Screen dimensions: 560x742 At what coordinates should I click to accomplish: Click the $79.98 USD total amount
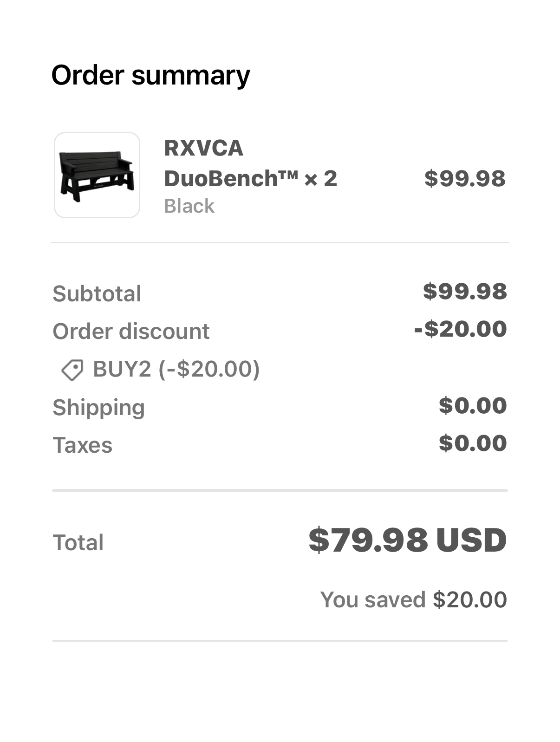pyautogui.click(x=407, y=540)
